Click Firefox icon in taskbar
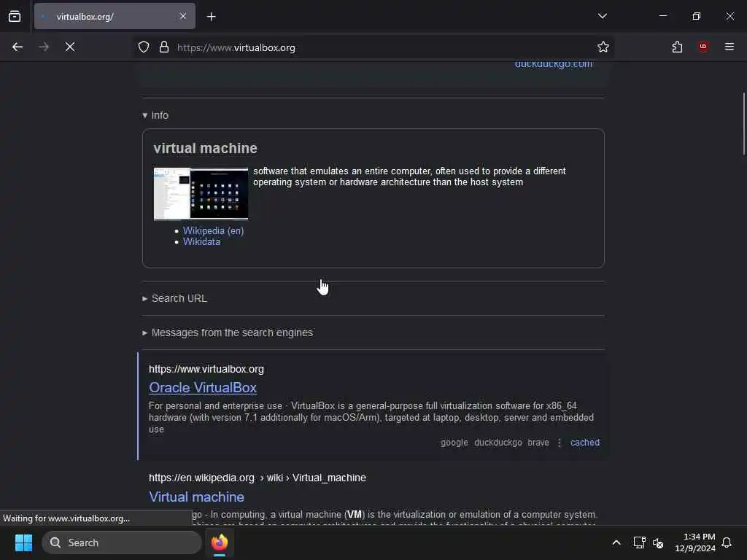This screenshot has width=747, height=560. tap(220, 542)
